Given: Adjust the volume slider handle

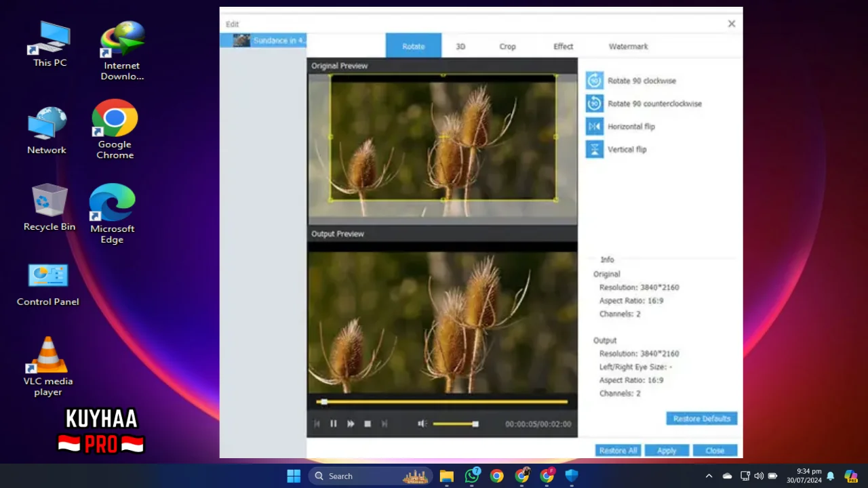Looking at the screenshot, I should coord(475,424).
